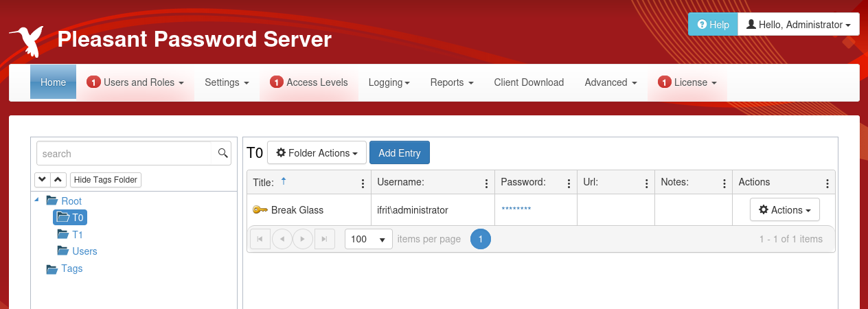Expand the Logging menu
Viewport: 868px width, 309px height.
389,82
